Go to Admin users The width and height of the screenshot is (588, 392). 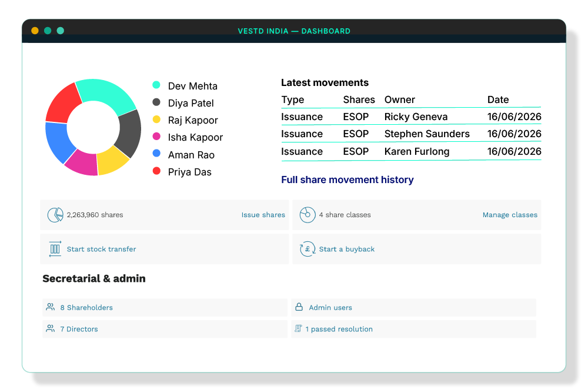point(330,307)
